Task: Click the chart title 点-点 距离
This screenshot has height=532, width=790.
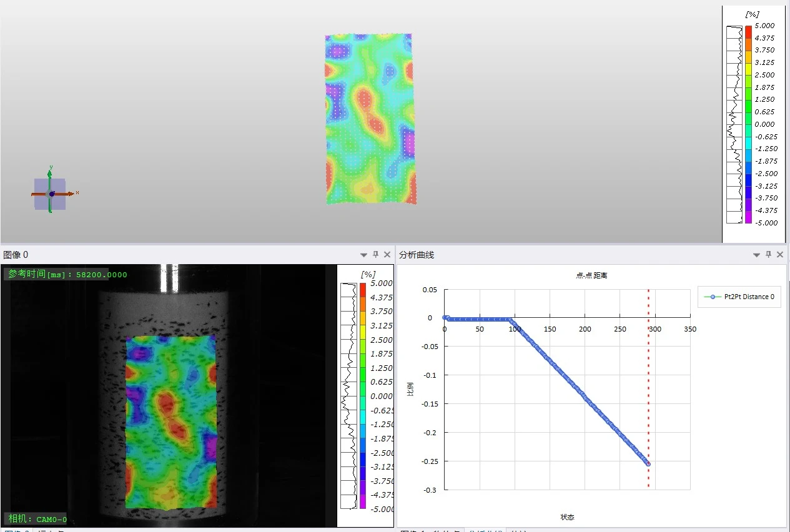Action: point(591,275)
